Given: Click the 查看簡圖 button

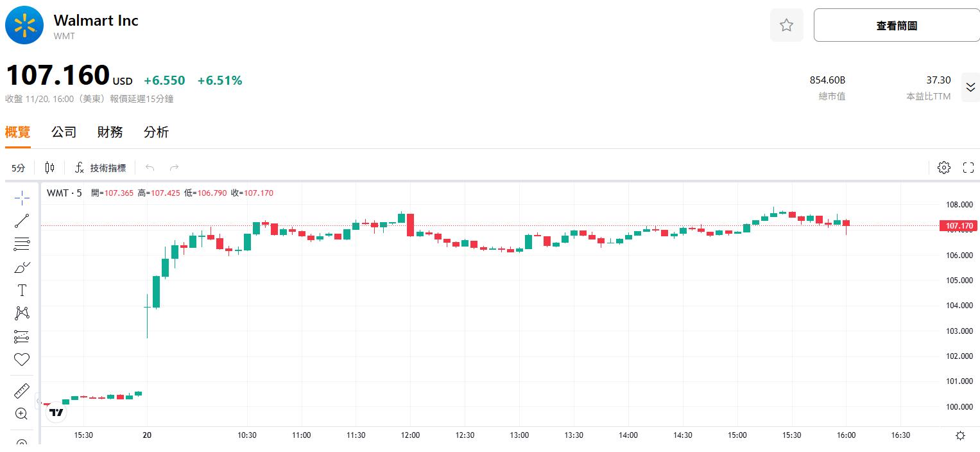Looking at the screenshot, I should [x=896, y=26].
